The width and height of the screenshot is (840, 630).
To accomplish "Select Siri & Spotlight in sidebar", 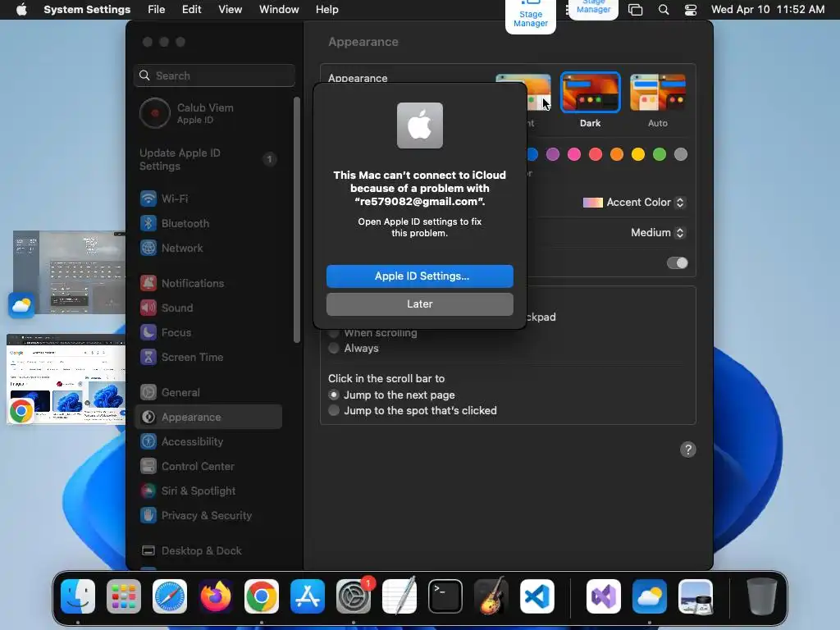I will click(x=209, y=491).
